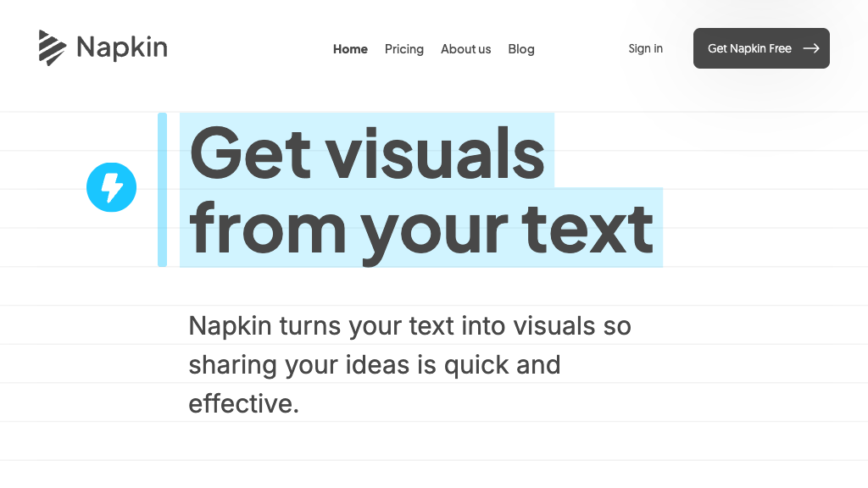Click the word "from" in the headline
868x488 pixels.
point(267,228)
